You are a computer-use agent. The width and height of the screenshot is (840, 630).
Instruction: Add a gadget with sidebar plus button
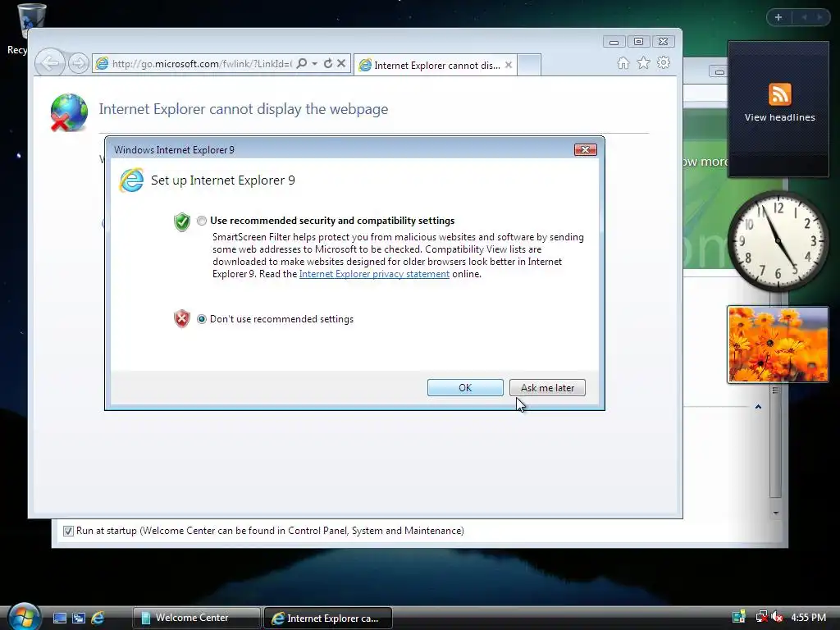click(778, 17)
